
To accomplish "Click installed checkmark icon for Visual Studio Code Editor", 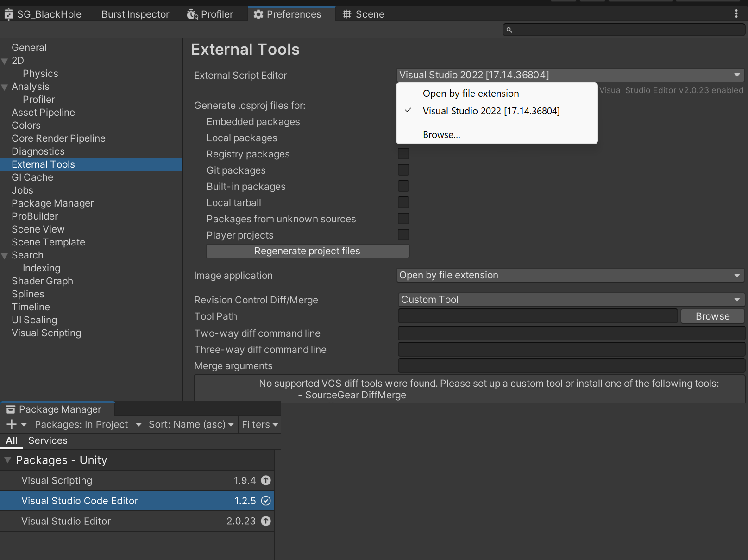I will click(266, 501).
